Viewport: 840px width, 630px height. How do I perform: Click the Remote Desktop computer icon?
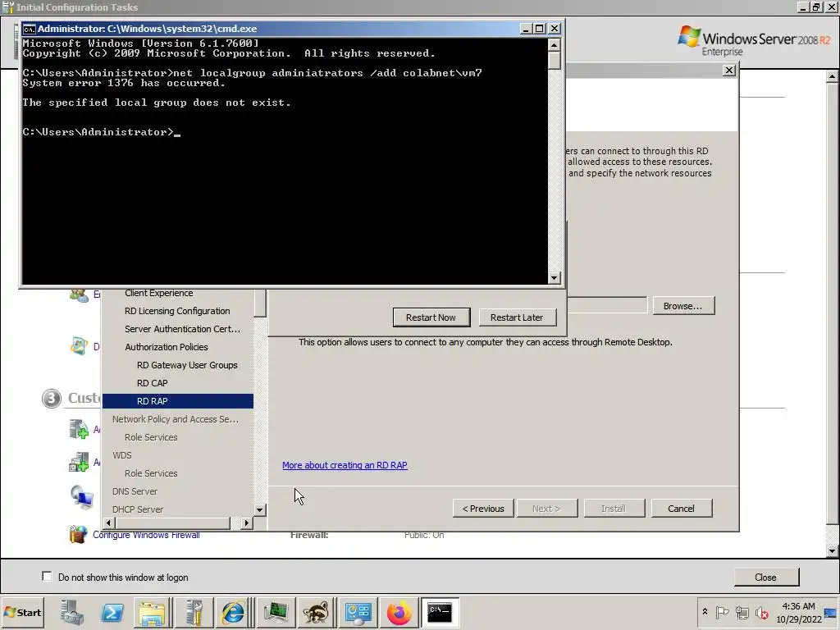82,496
